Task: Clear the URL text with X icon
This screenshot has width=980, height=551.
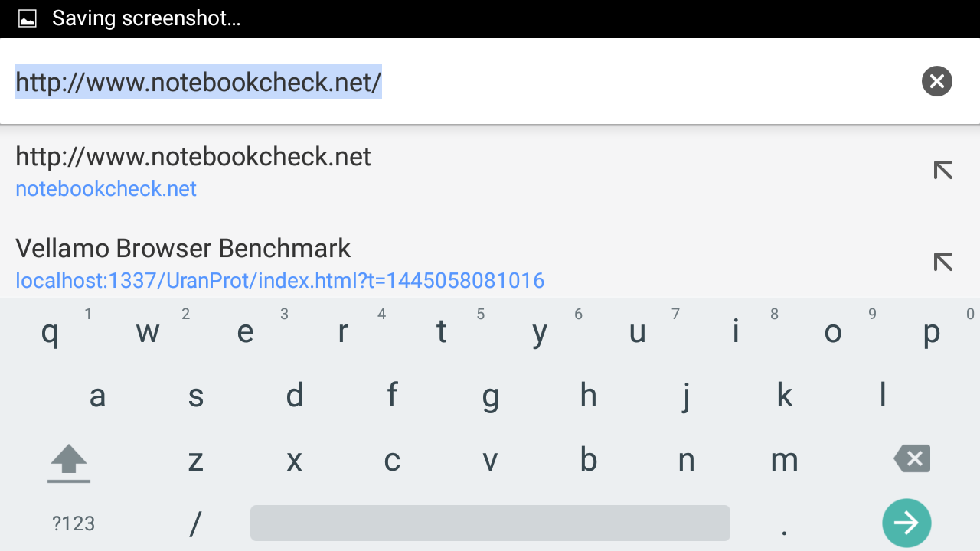Action: pos(936,81)
